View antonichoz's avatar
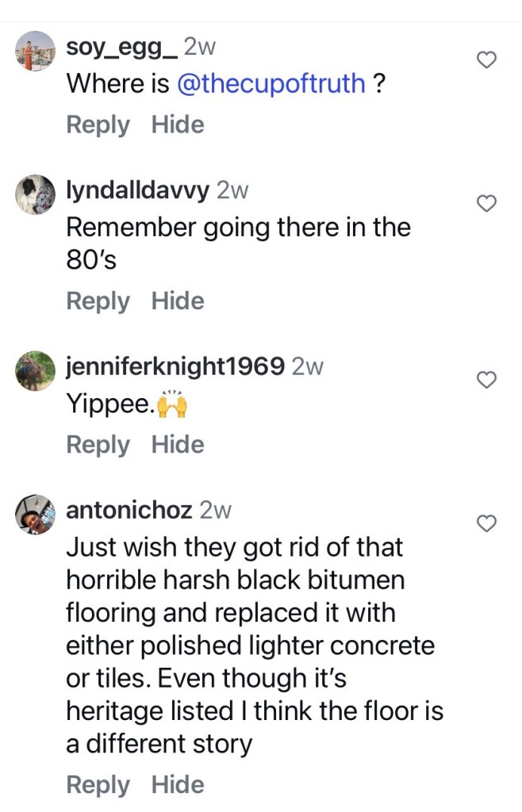Screen dimensions: 522x812 [x=36, y=515]
